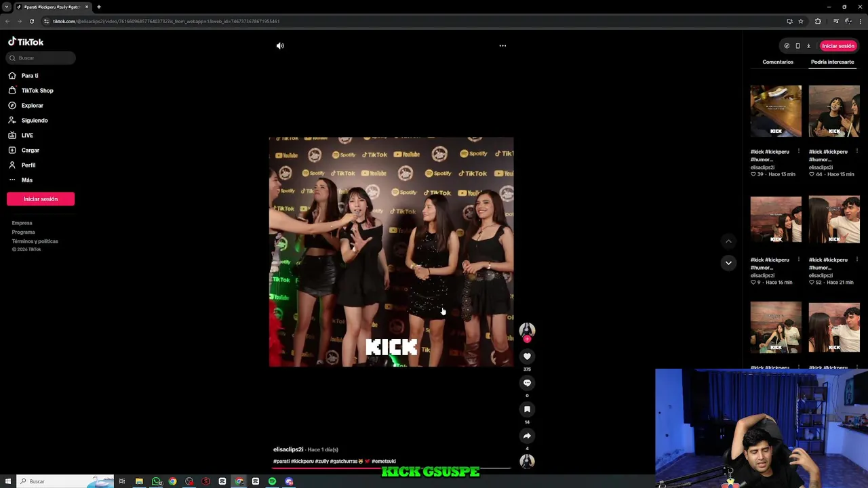Open options for the Hace 21 min suggestion
Image resolution: width=868 pixels, height=488 pixels.
[856, 260]
